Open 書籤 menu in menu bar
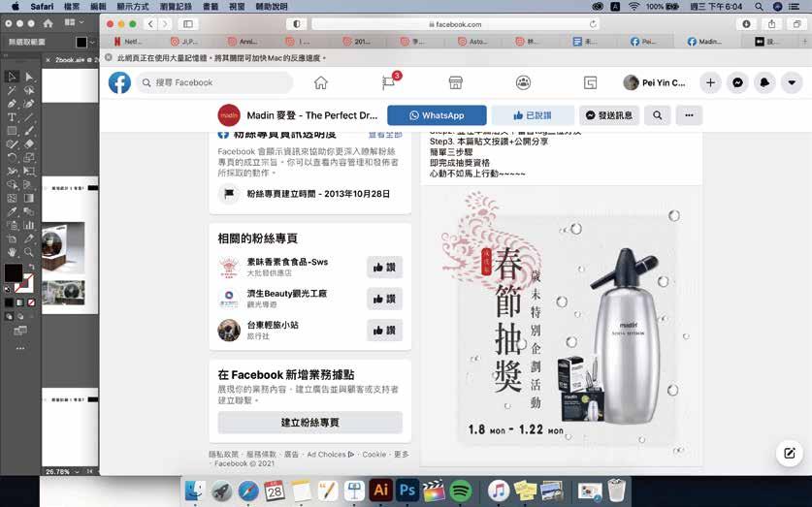812x507 pixels. (211, 7)
